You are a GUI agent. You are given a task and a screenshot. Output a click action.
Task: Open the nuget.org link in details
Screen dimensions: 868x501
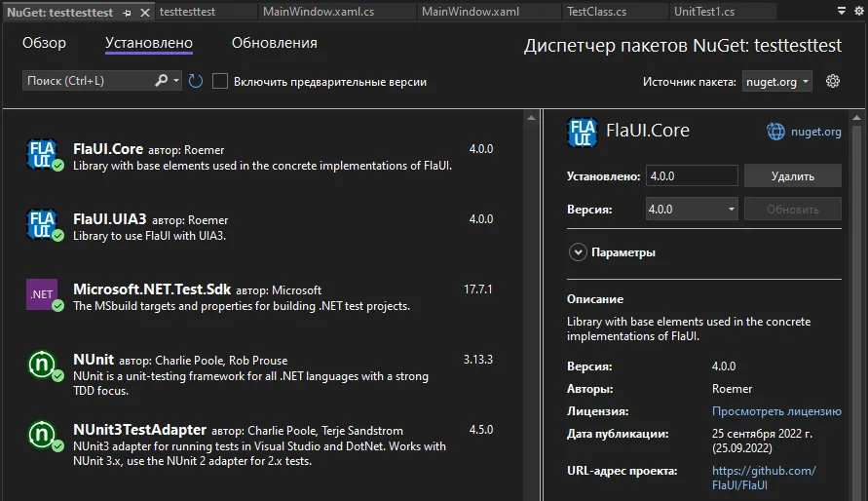(x=816, y=132)
